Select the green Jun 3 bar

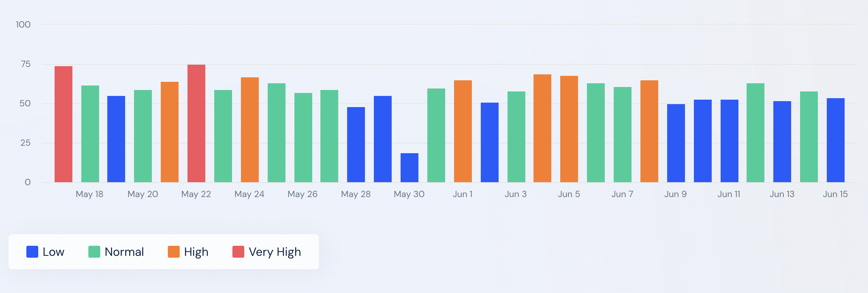pos(516,137)
